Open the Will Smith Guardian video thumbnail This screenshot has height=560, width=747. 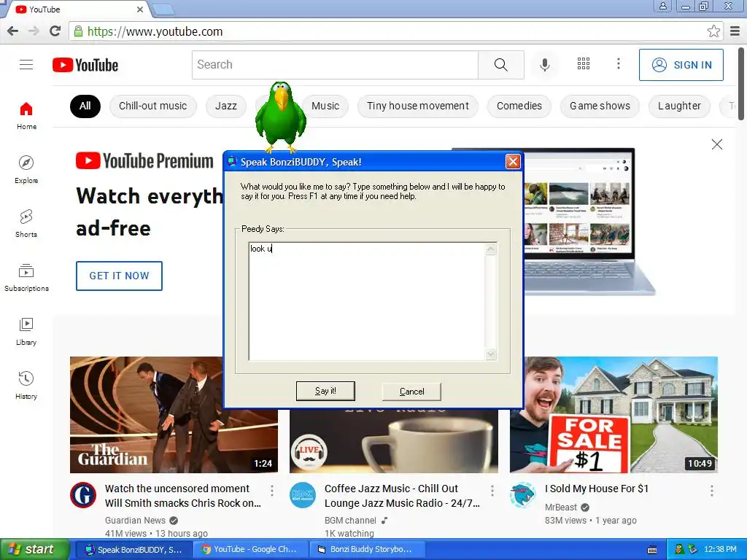point(174,415)
